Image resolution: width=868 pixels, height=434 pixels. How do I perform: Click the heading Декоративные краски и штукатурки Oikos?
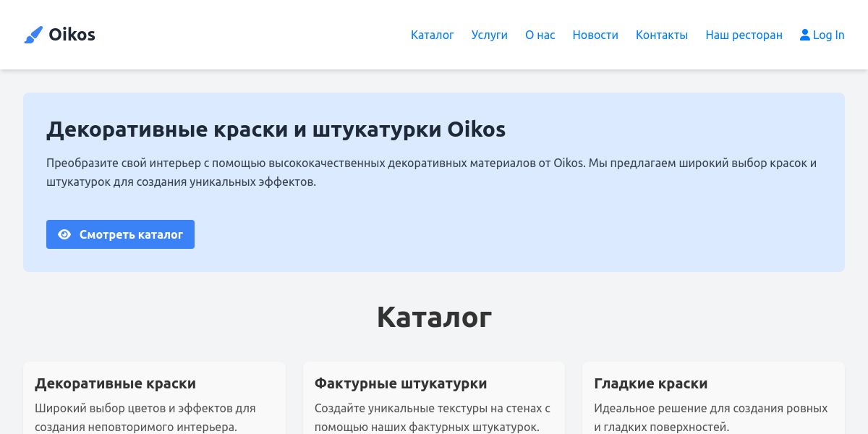click(276, 129)
